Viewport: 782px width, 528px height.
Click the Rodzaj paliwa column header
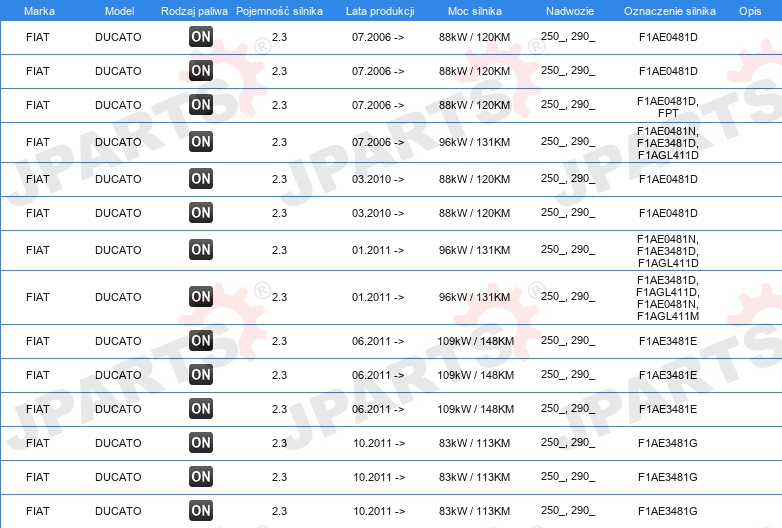coord(194,11)
